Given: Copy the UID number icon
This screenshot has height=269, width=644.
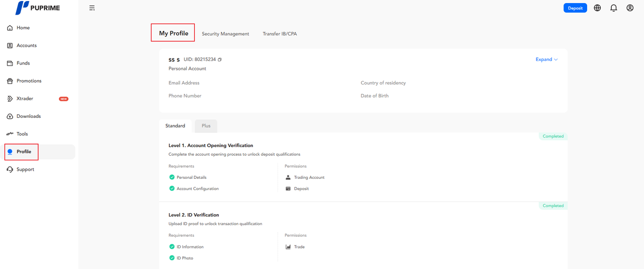Looking at the screenshot, I should point(220,59).
